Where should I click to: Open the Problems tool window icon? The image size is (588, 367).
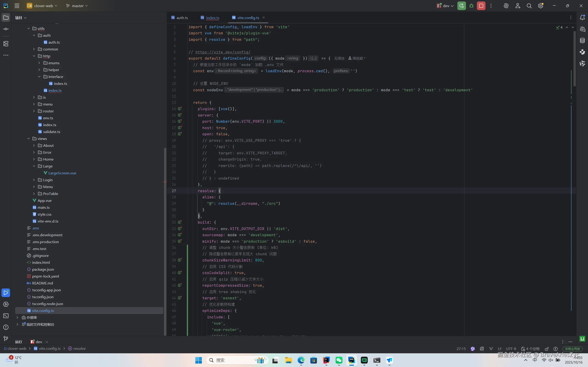[x=6, y=327]
